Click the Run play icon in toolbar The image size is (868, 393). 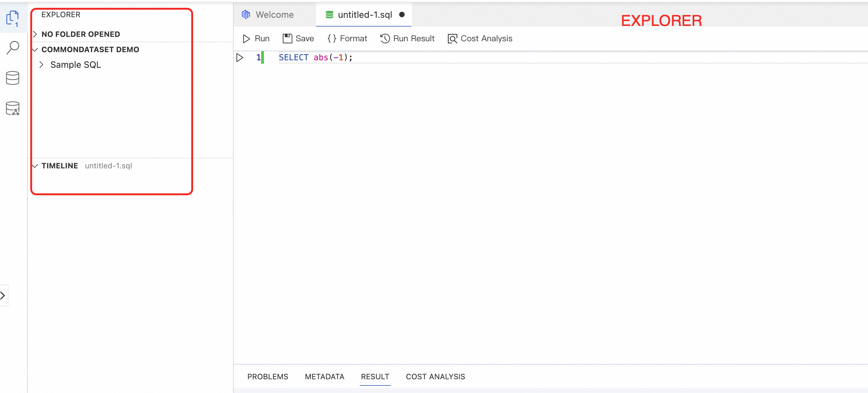coord(246,39)
